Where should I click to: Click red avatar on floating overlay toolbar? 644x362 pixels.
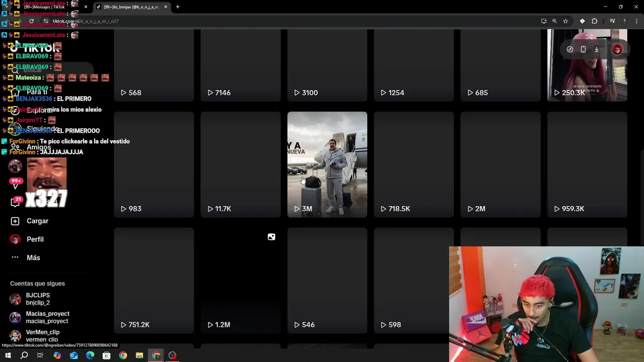coord(617,49)
